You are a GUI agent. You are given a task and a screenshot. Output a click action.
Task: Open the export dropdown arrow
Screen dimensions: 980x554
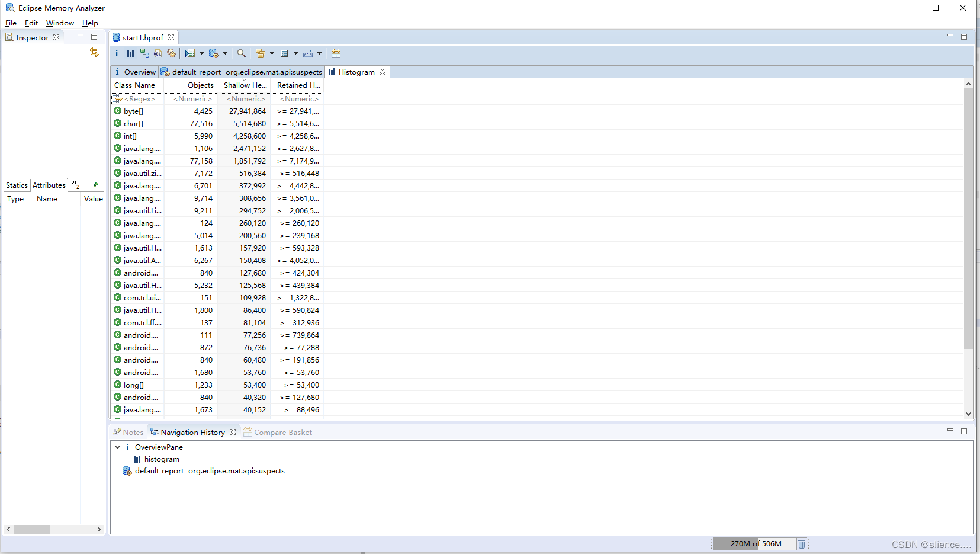point(319,53)
